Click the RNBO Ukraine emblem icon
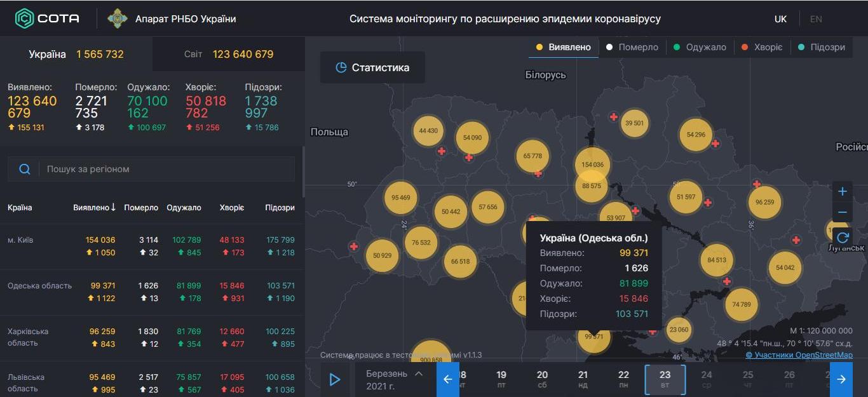 point(117,18)
